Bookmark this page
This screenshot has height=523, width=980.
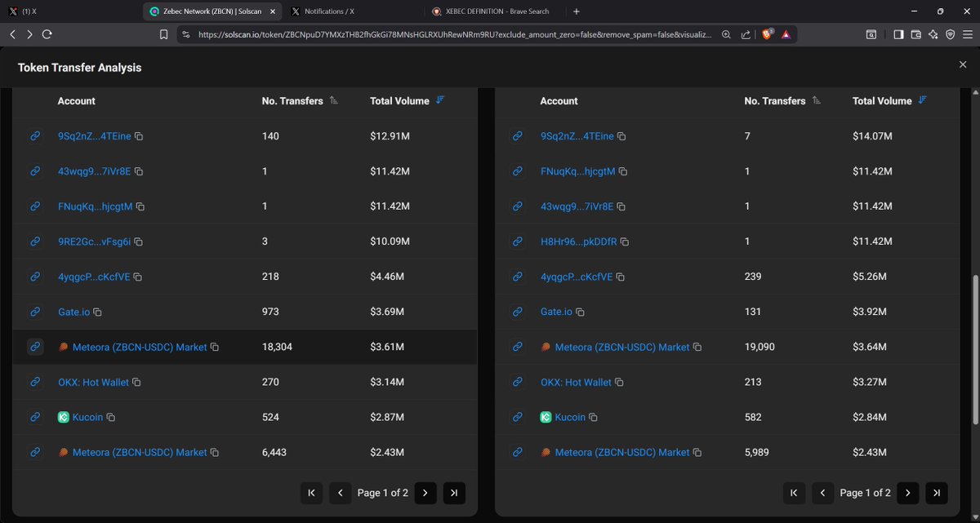coord(163,34)
